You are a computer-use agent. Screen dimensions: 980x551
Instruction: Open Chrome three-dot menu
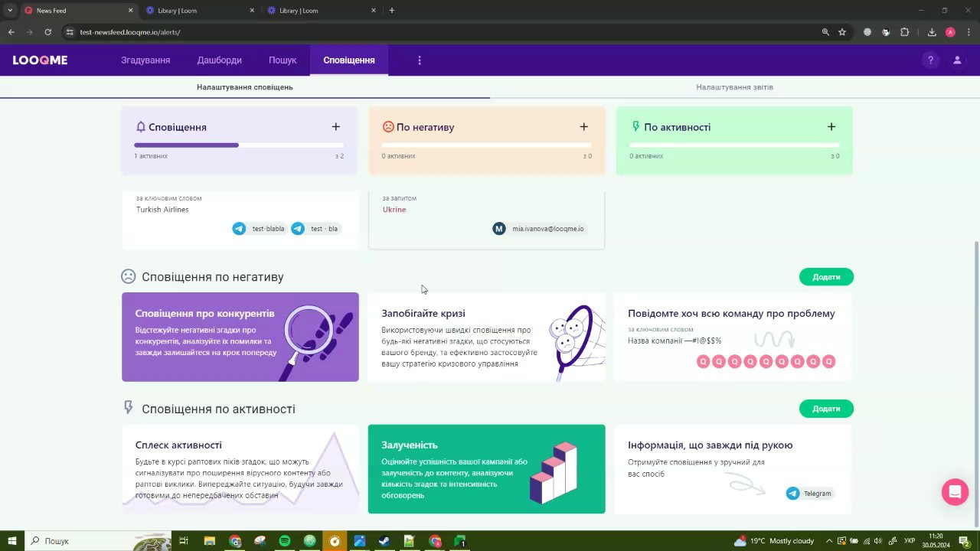(x=967, y=32)
